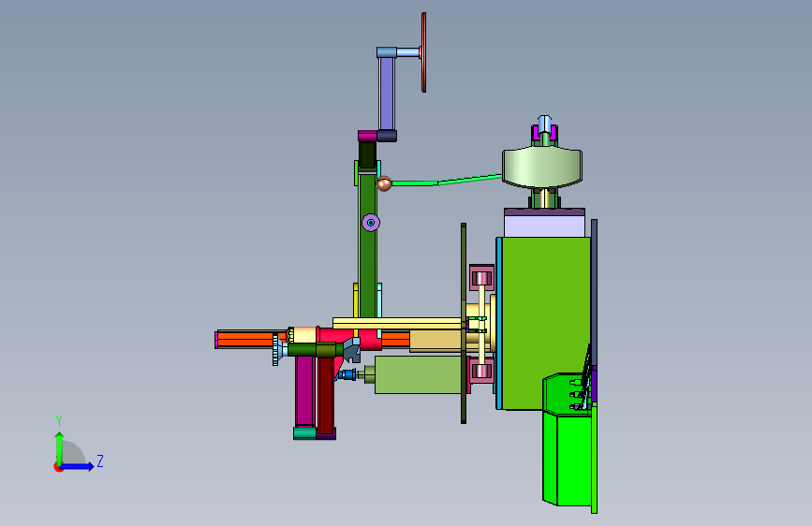The height and width of the screenshot is (526, 812).
Task: Pick the olive green cylinder block
Action: click(418, 374)
